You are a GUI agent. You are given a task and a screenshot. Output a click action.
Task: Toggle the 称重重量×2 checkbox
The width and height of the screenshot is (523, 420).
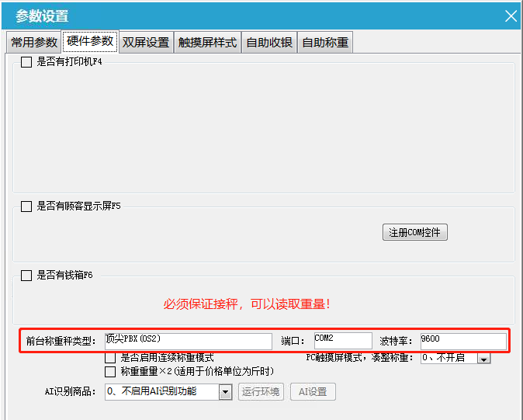point(110,372)
